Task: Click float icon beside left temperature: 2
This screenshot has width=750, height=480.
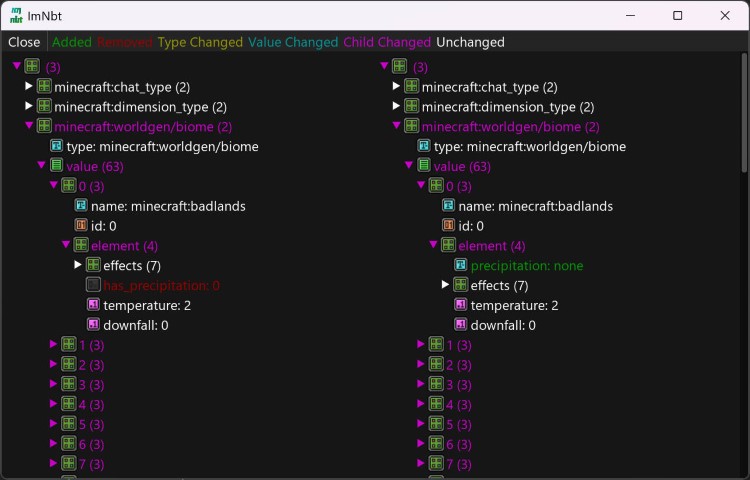Action: click(x=93, y=304)
